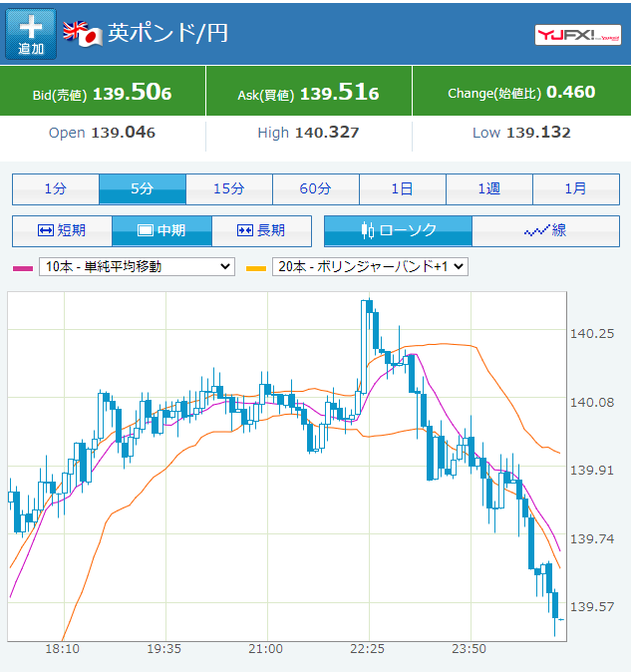Open the YJFX! logo link
This screenshot has width=631, height=672.
tap(578, 35)
